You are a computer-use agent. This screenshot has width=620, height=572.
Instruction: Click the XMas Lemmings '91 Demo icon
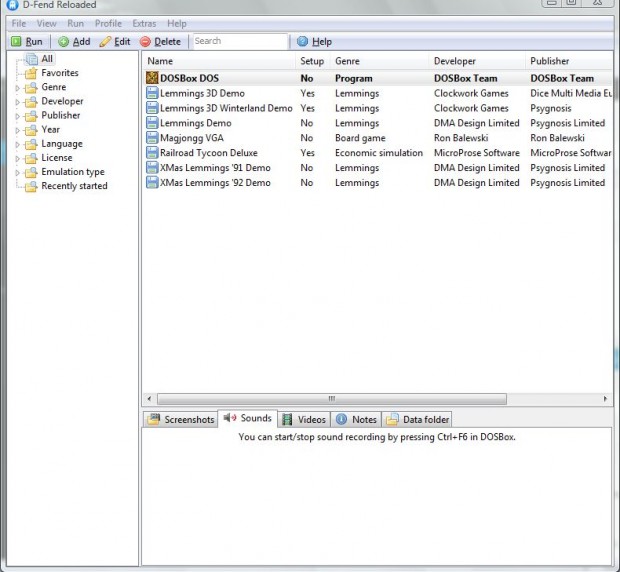152,168
